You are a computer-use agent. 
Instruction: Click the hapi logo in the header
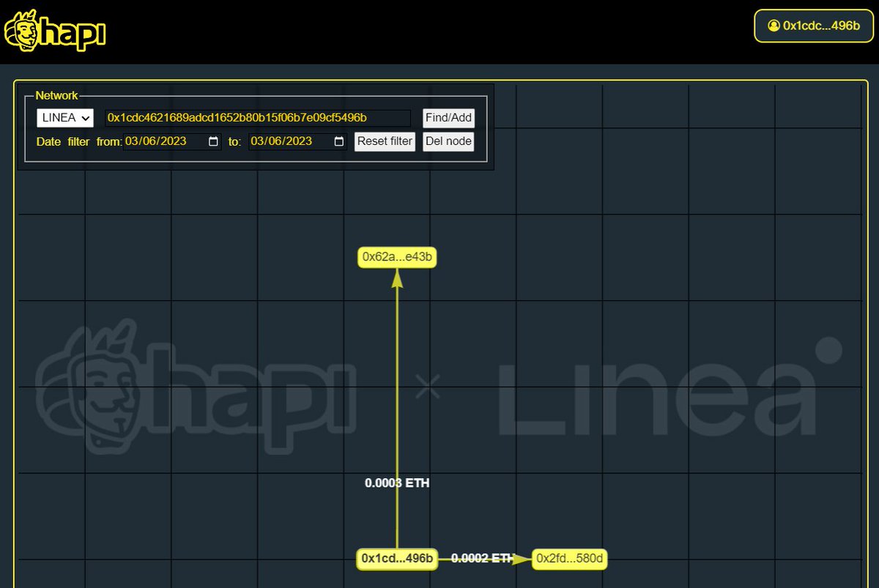(55, 31)
